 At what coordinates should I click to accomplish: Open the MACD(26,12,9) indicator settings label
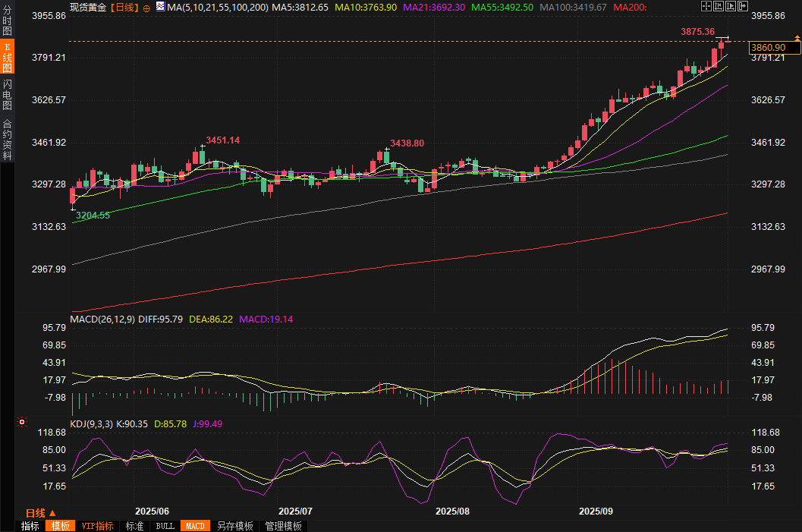click(x=102, y=320)
